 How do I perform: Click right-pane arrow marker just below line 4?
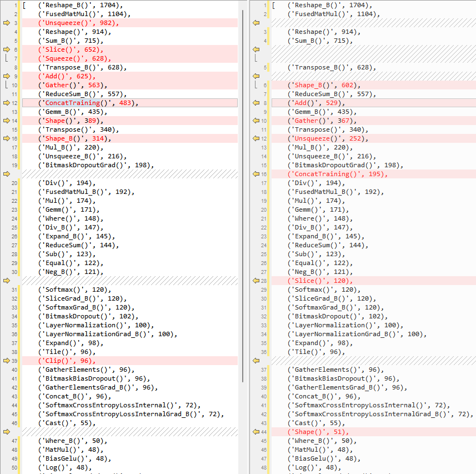(x=256, y=49)
